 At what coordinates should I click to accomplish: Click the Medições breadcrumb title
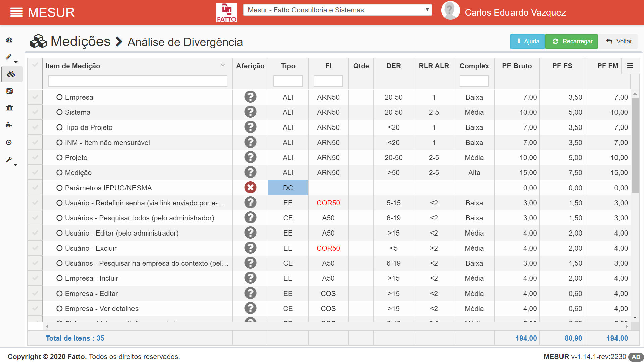pos(80,41)
